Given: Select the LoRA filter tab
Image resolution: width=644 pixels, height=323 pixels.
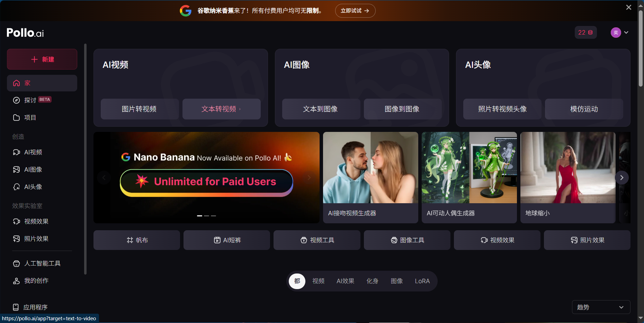Looking at the screenshot, I should tap(422, 281).
